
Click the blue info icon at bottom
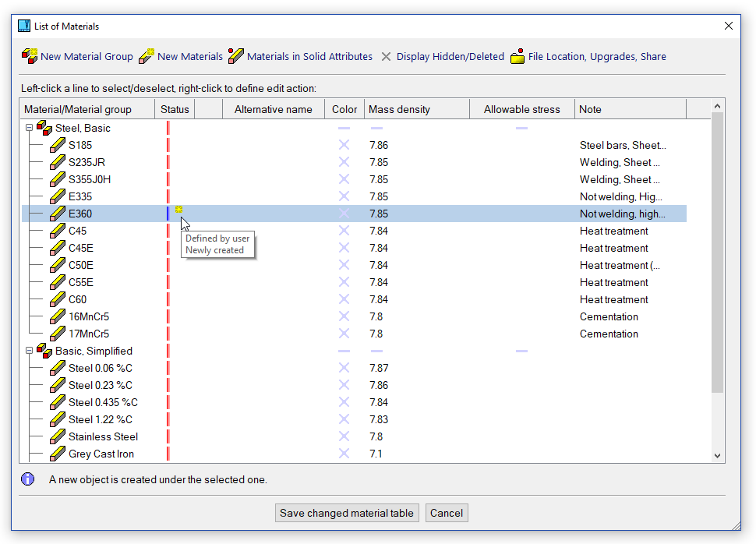coord(28,479)
